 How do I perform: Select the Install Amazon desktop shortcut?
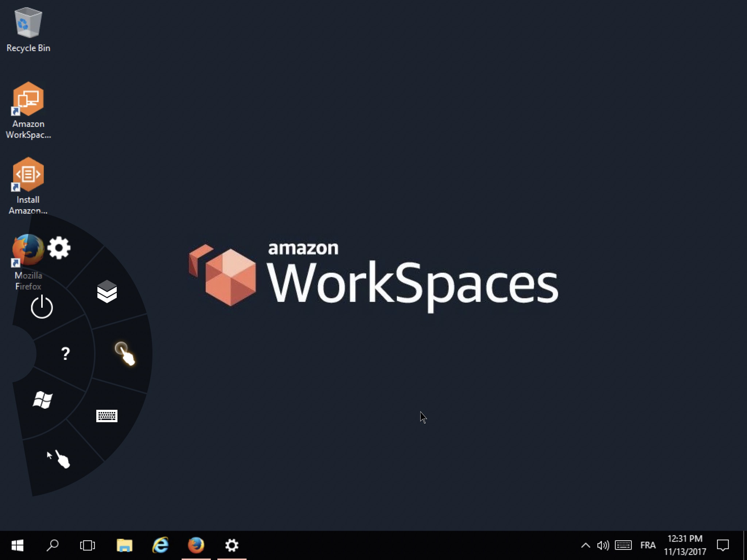(x=28, y=186)
